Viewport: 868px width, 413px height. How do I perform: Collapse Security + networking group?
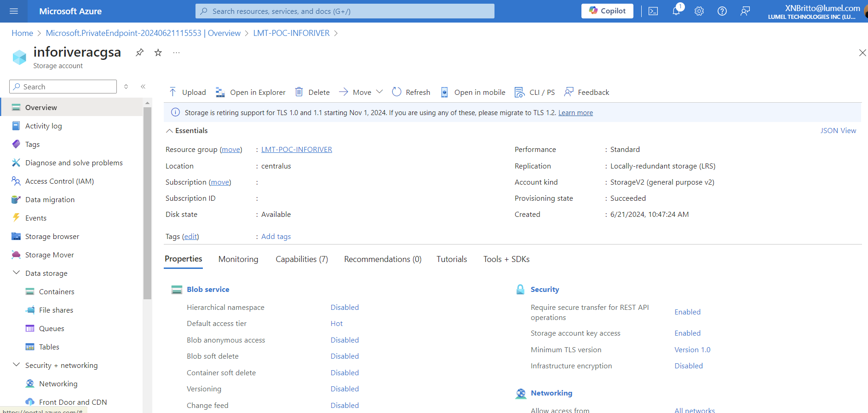(x=17, y=365)
